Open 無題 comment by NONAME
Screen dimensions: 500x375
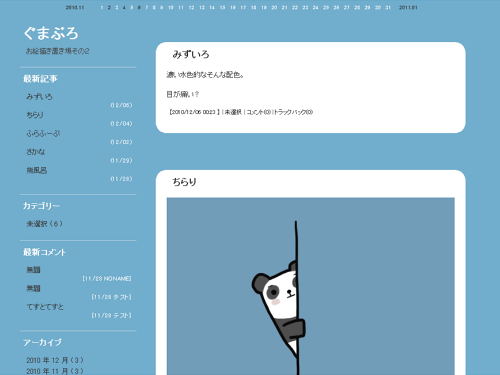[x=33, y=270]
